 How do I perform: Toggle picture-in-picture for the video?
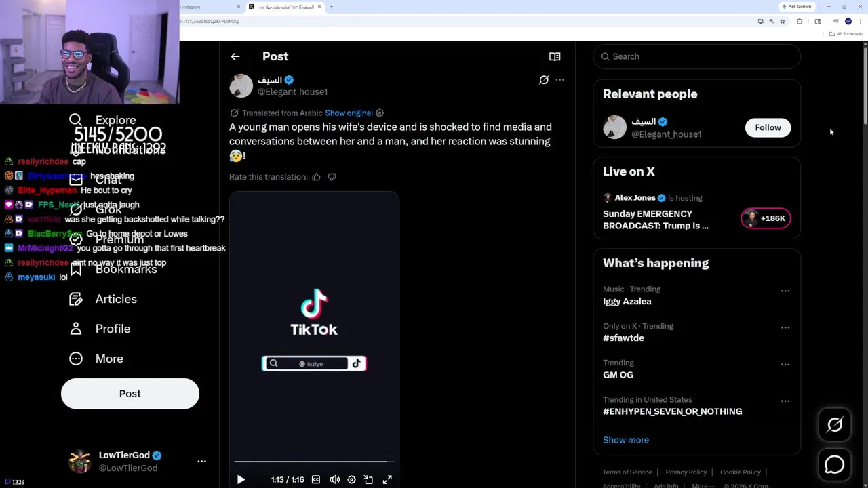coord(368,479)
